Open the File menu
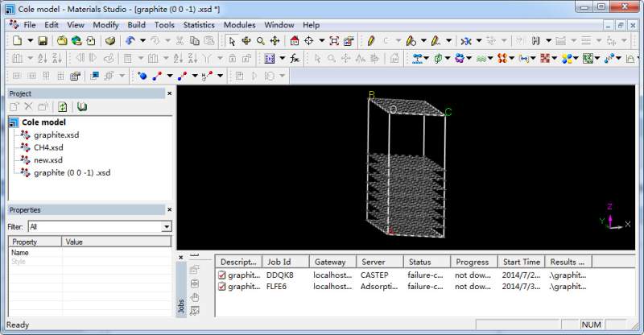Screen dimensions: 644x335 coord(30,25)
